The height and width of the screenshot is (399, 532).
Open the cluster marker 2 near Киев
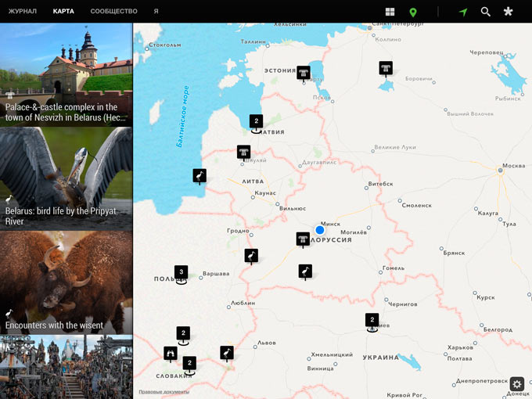coord(372,322)
